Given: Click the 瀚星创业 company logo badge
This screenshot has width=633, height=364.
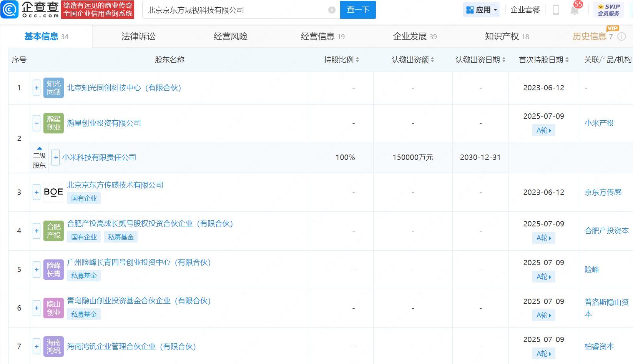Looking at the screenshot, I should click(53, 123).
